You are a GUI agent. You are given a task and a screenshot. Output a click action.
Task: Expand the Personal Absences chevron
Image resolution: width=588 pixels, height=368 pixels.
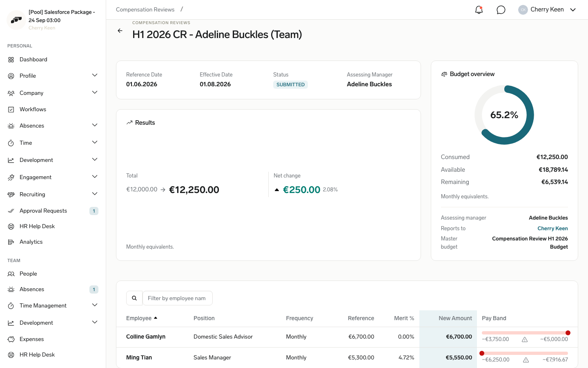[95, 125]
